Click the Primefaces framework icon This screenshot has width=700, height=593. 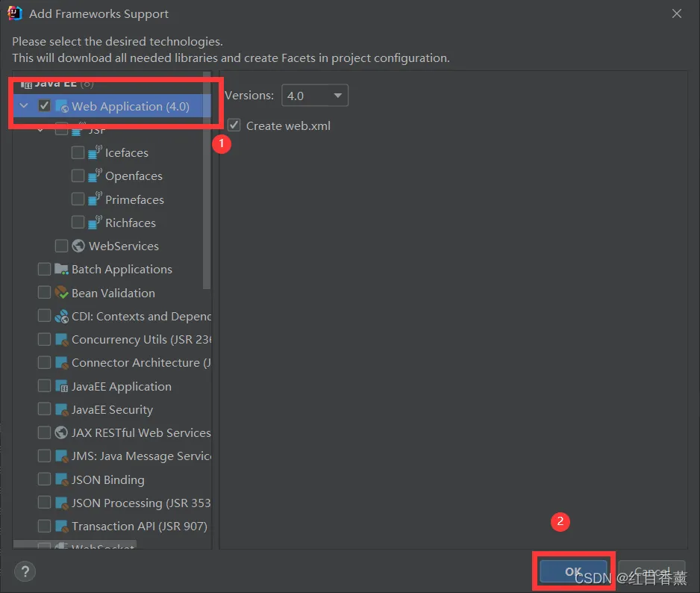tap(95, 199)
